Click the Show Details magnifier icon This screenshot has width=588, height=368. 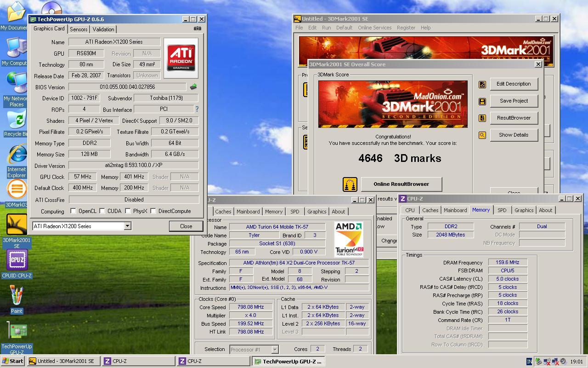(482, 135)
